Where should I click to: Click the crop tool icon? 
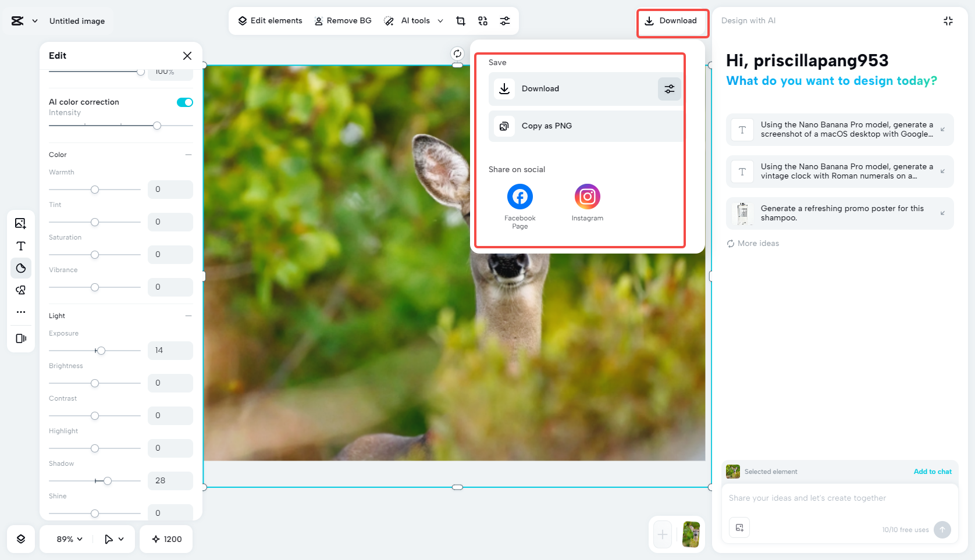(x=461, y=21)
